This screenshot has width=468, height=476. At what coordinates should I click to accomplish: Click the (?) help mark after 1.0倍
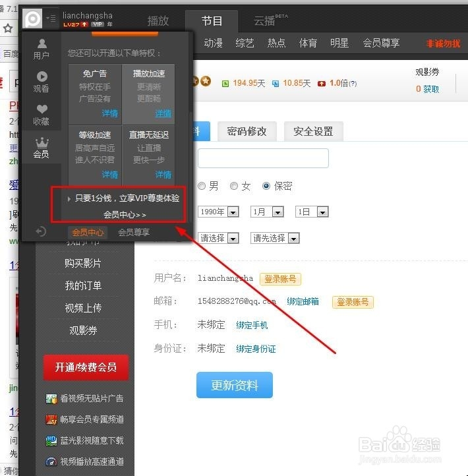(x=353, y=84)
